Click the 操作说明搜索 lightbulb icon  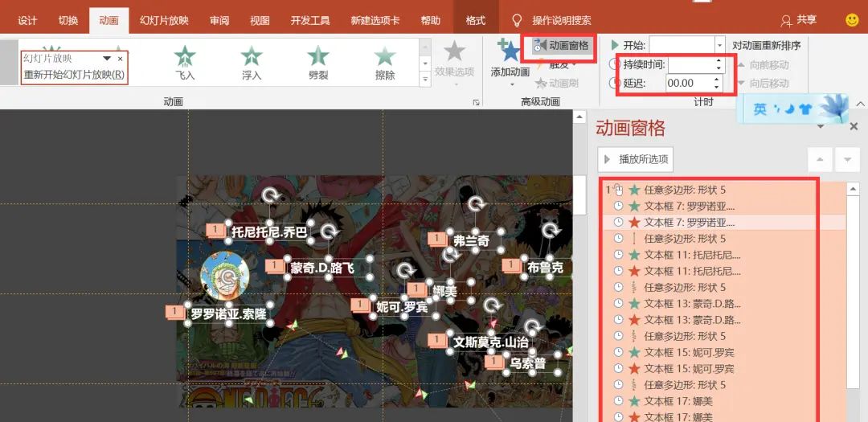(517, 20)
